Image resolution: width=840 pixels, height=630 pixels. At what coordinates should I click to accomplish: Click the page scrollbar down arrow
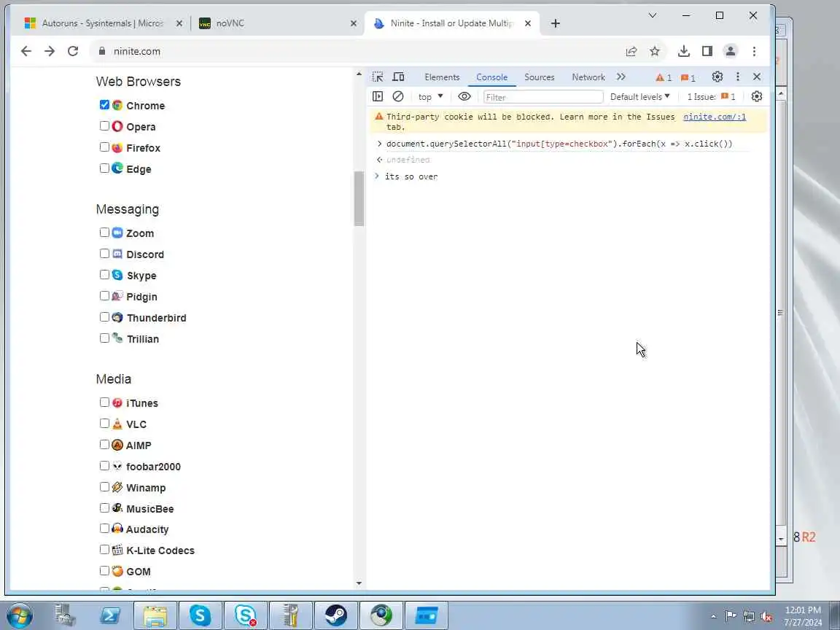359,583
